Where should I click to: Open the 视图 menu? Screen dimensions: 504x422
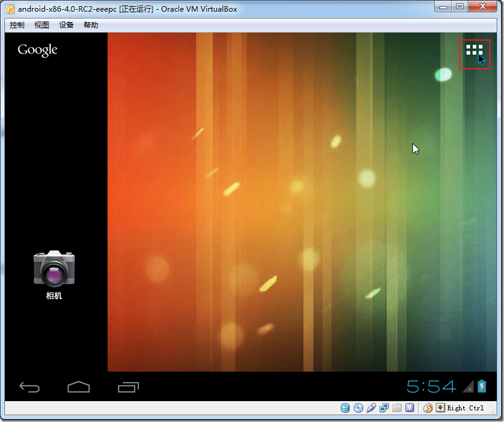(42, 25)
